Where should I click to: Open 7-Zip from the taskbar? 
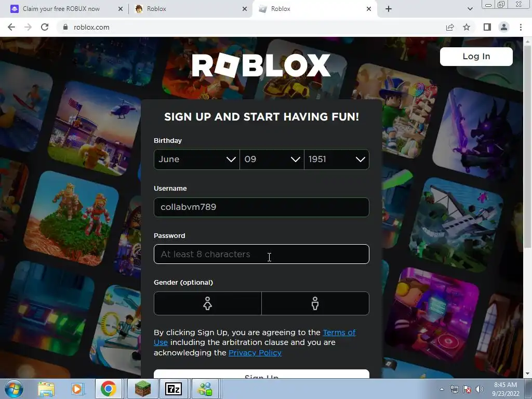(x=174, y=389)
